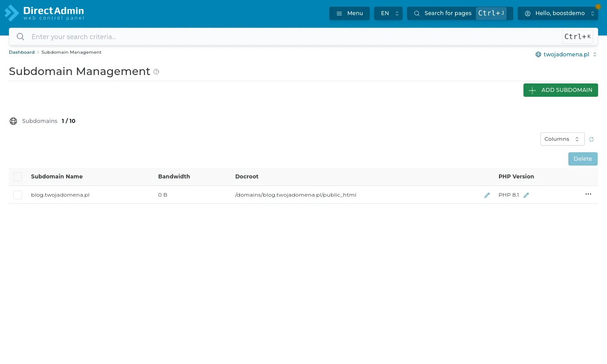
Task: Click the orange notification dot
Action: [x=598, y=7]
